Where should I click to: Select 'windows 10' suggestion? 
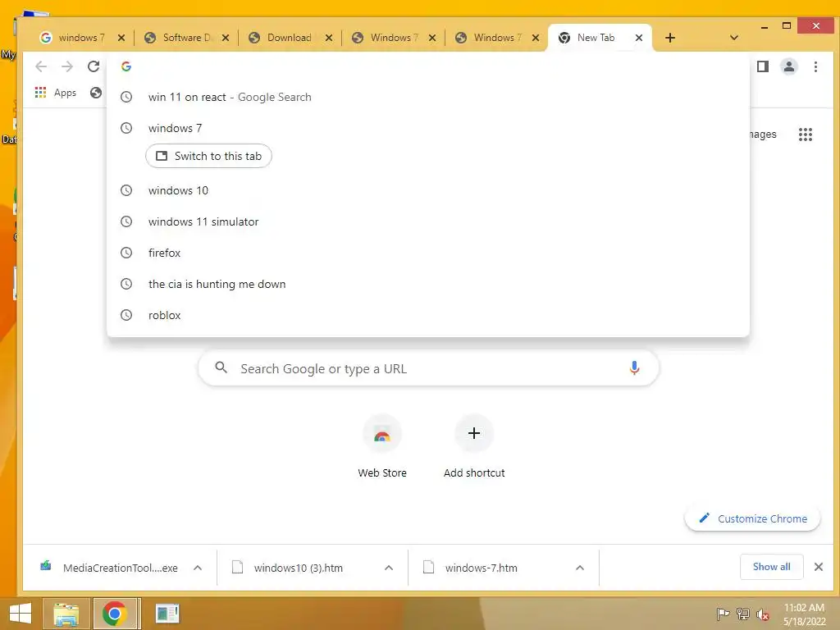(x=428, y=190)
